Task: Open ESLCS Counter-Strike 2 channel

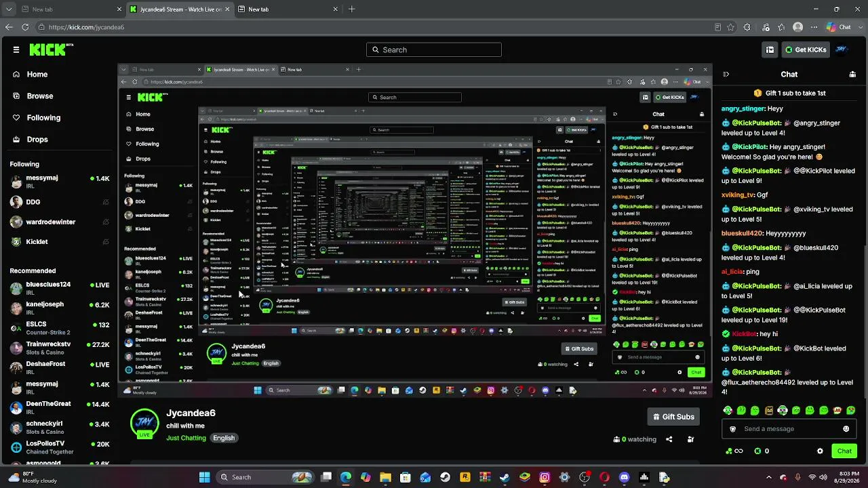Action: (60, 327)
